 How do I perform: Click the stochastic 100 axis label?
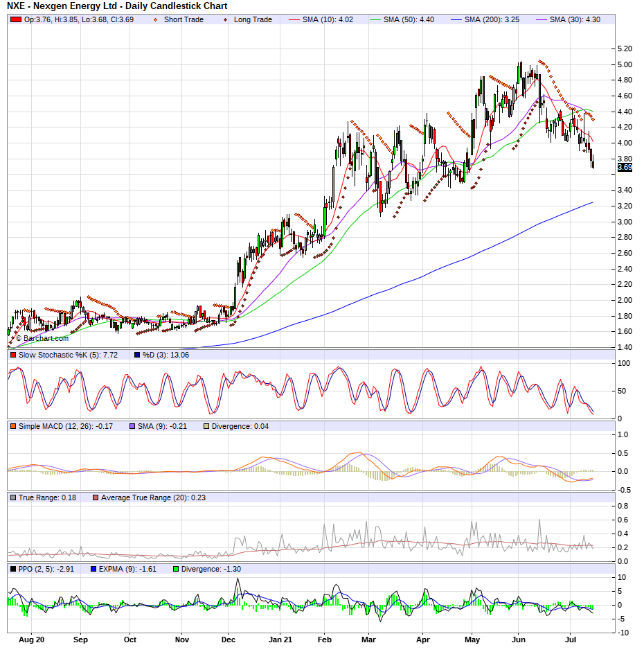pyautogui.click(x=624, y=363)
